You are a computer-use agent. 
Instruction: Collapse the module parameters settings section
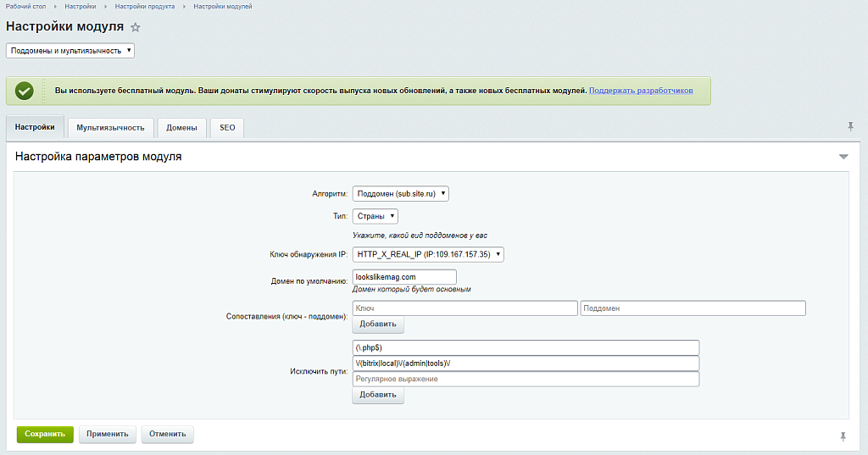[x=843, y=157]
